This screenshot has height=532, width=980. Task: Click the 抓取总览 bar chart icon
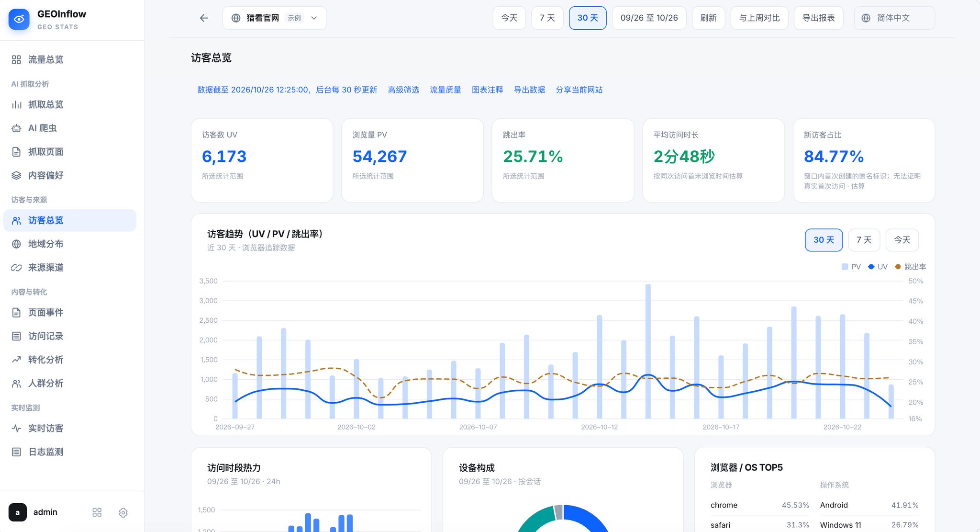pos(16,104)
